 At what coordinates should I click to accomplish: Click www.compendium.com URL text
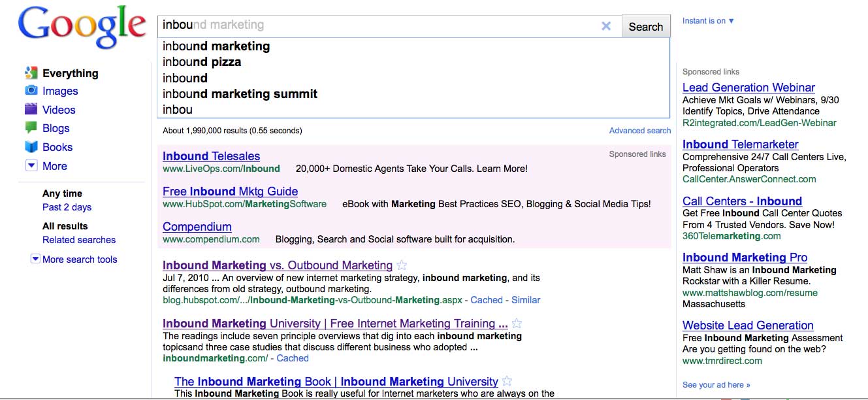[x=211, y=239]
